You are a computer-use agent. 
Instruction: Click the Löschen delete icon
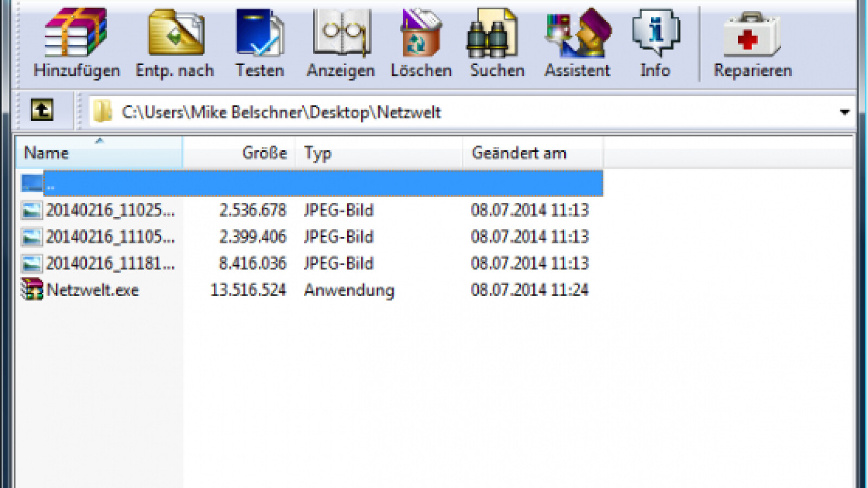pos(421,34)
